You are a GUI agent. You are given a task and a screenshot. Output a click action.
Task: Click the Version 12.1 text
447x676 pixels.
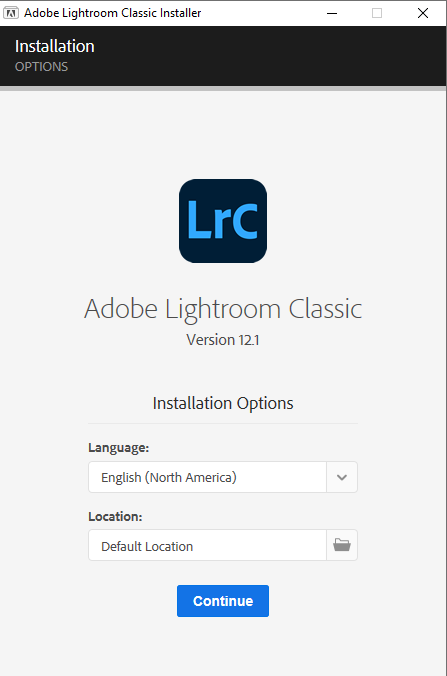223,340
